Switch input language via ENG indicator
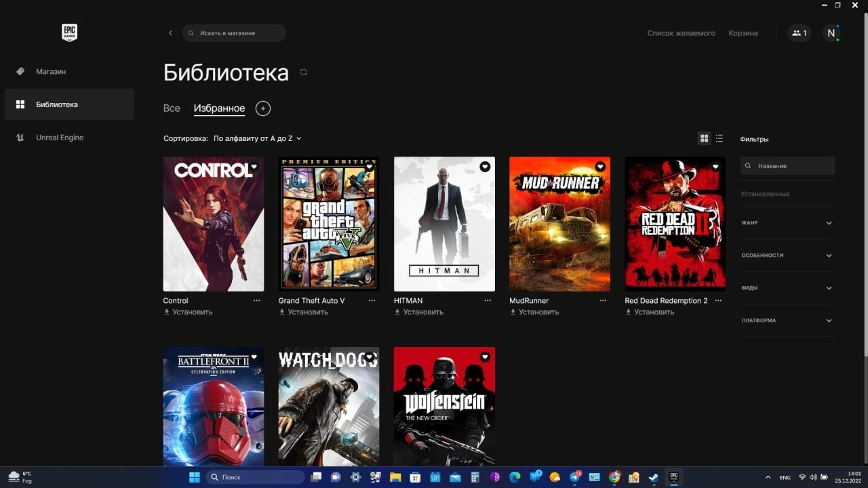Screen dimensions: 868x488 785,477
